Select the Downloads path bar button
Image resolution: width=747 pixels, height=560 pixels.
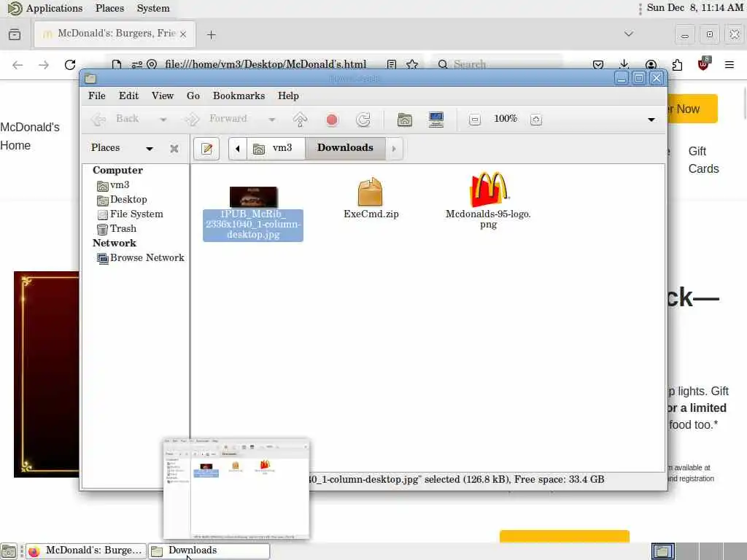pyautogui.click(x=345, y=148)
